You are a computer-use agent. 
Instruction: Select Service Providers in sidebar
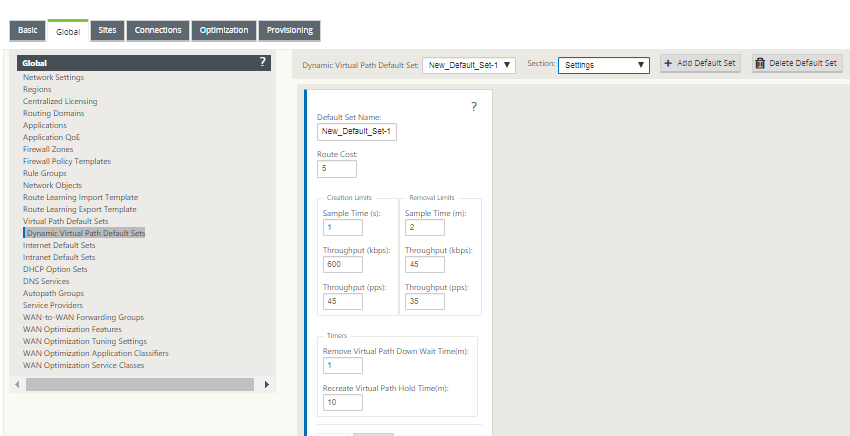tap(53, 305)
